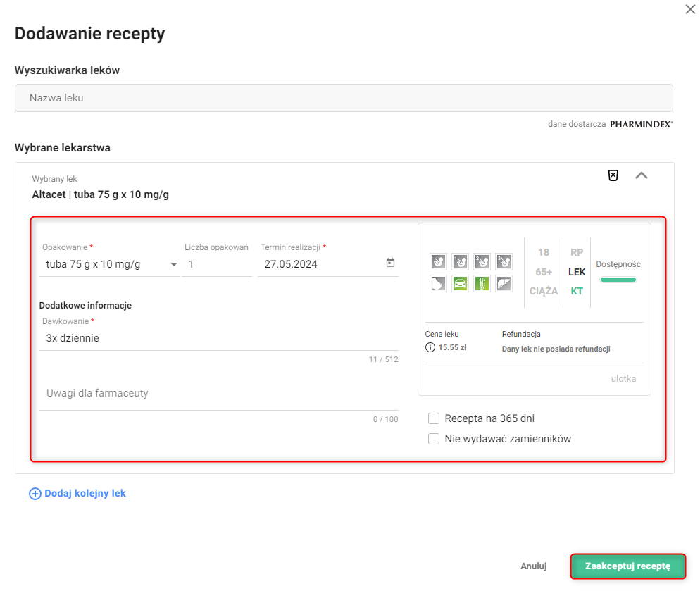Open the ulotka leaflet link
This screenshot has width=700, height=591.
623,378
